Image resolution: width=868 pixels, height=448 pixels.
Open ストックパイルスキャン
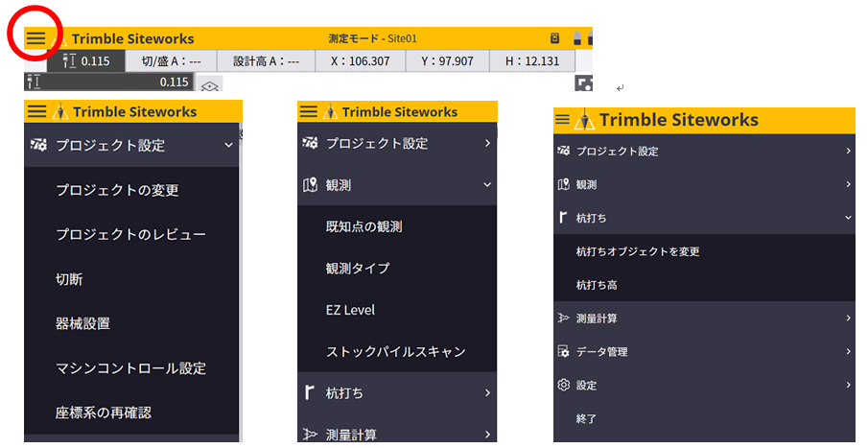pyautogui.click(x=395, y=351)
